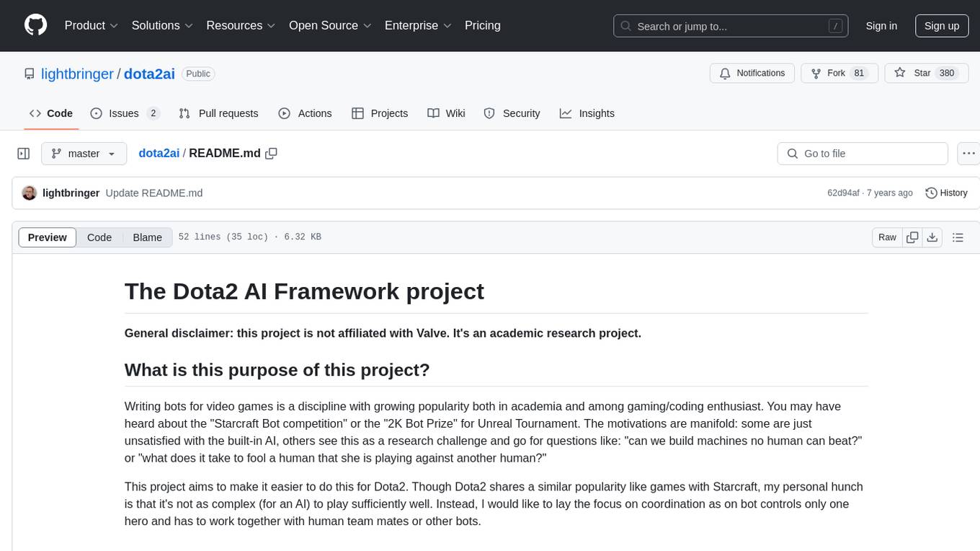Click heading 'The Dota2 AI Framework project'
The width and height of the screenshot is (980, 551).
coord(304,291)
